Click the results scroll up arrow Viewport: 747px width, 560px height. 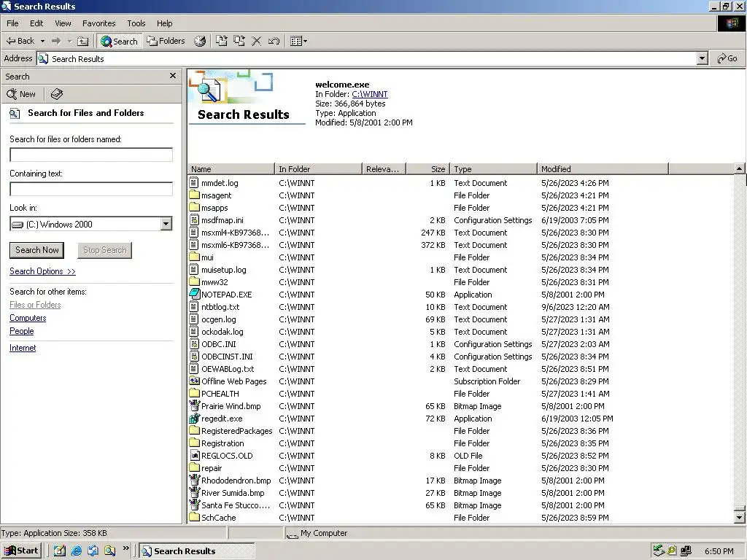740,168
